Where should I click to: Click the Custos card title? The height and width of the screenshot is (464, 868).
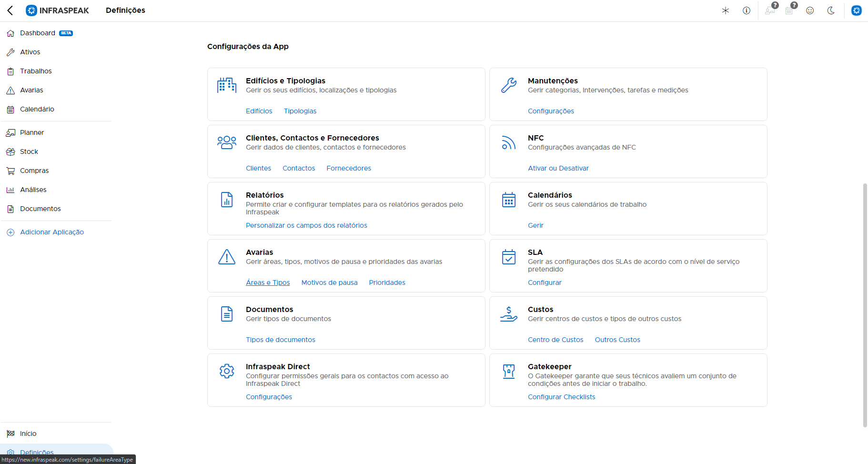tap(540, 309)
